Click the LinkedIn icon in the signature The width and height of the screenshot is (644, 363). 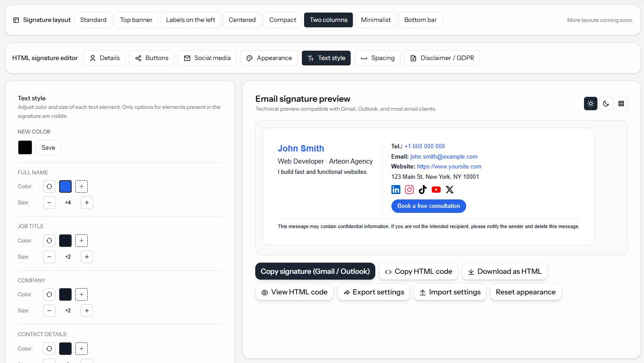(x=395, y=190)
